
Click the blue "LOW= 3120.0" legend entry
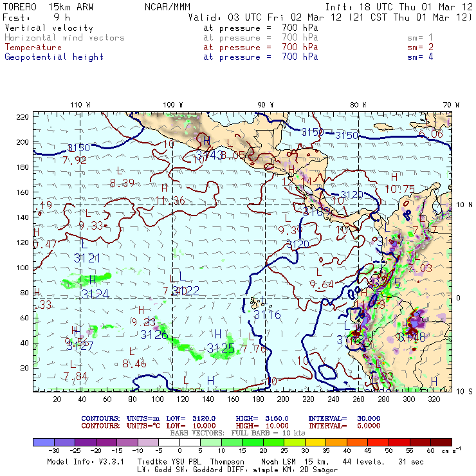pos(191,419)
